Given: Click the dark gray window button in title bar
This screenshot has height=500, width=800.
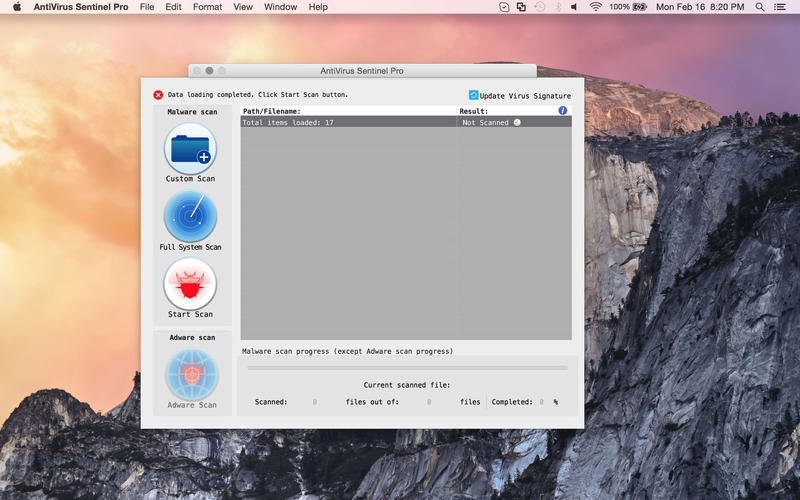Looking at the screenshot, I should 209,71.
